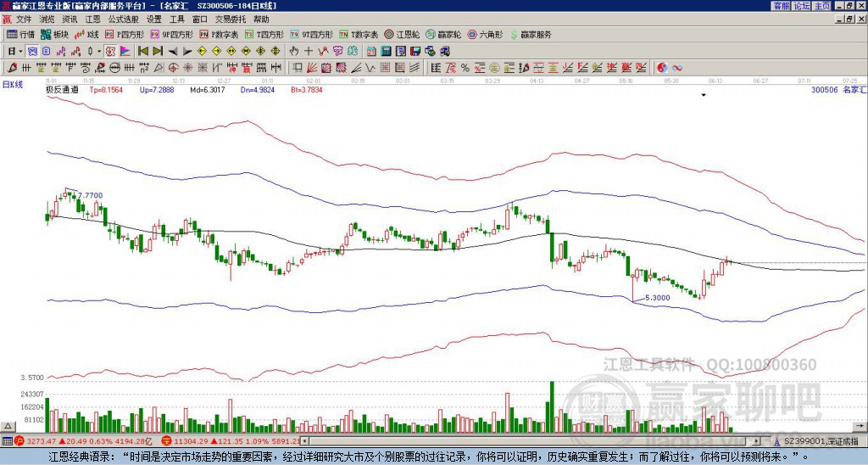Open the 江恩 menu
The image size is (868, 465).
(x=92, y=20)
